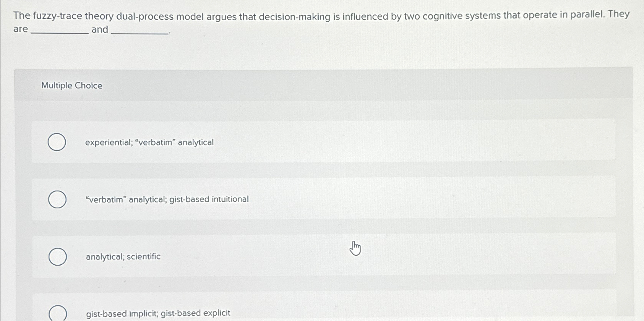The image size is (644, 321).
Task: Click the answer text "experiential; verbatim analytical"
Action: click(x=149, y=143)
